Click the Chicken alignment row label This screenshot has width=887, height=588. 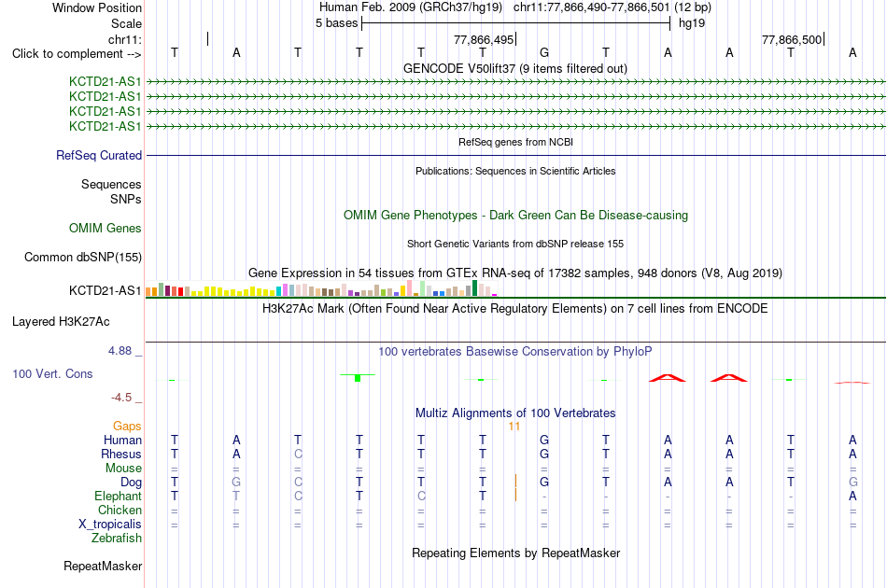click(x=120, y=510)
